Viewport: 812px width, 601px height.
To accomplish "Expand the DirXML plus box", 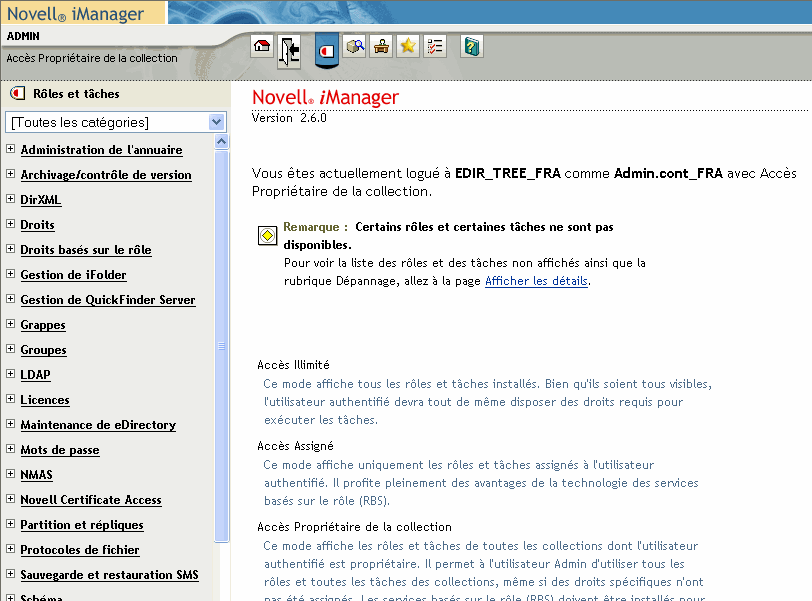I will (x=10, y=198).
